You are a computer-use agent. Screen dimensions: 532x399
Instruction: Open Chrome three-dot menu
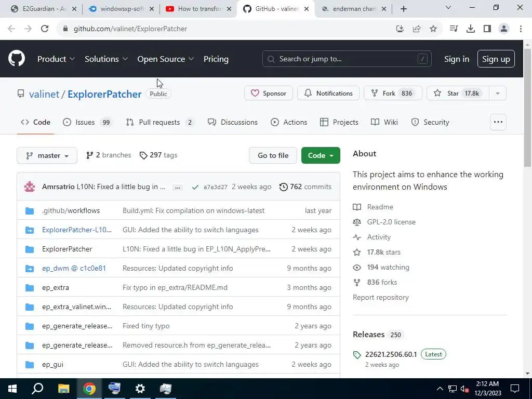521,29
